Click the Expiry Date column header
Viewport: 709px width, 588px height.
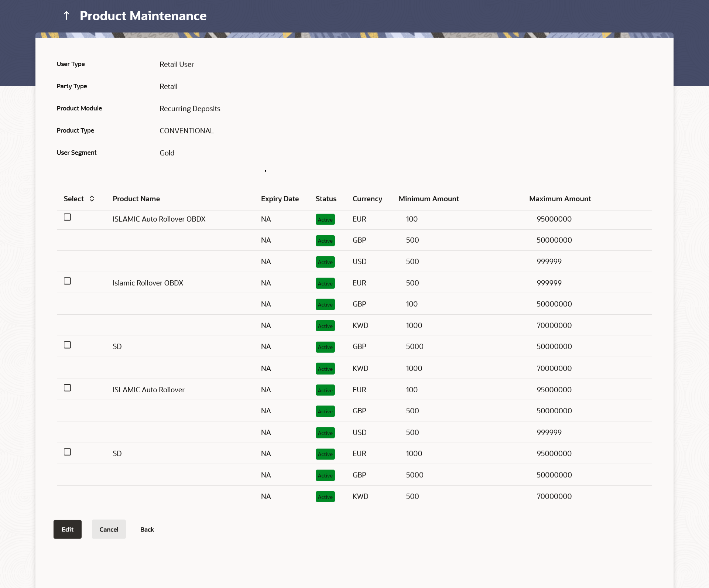click(280, 198)
